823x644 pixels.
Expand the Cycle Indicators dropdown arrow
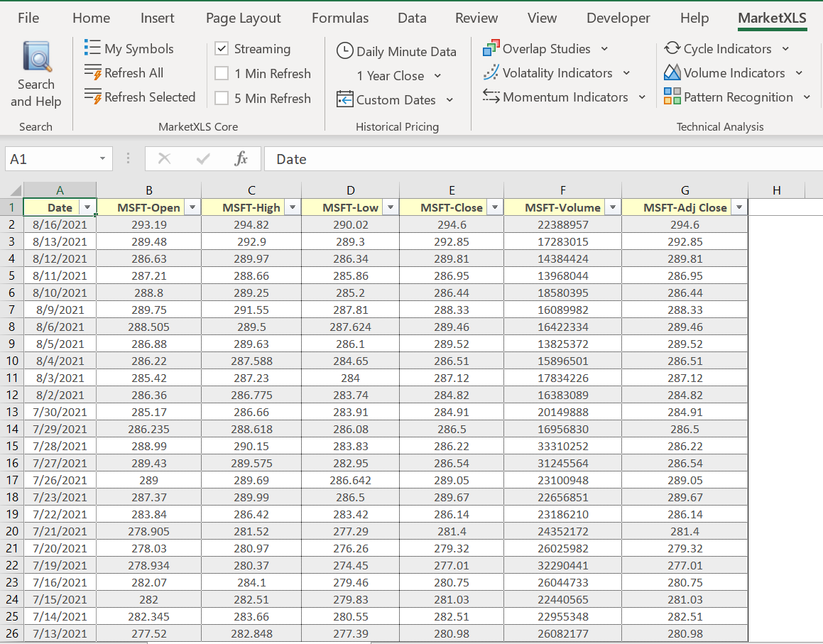click(x=786, y=49)
